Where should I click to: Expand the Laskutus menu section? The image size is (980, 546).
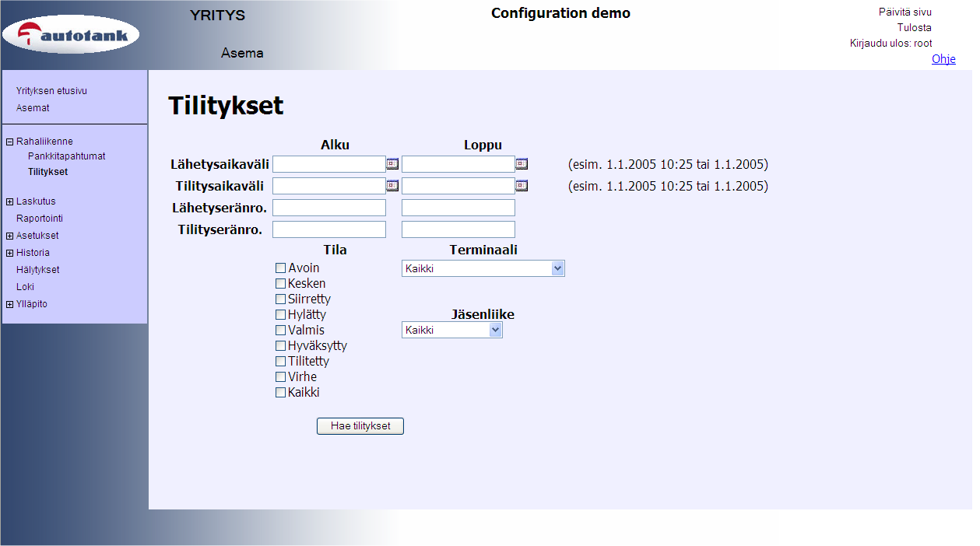(x=9, y=201)
